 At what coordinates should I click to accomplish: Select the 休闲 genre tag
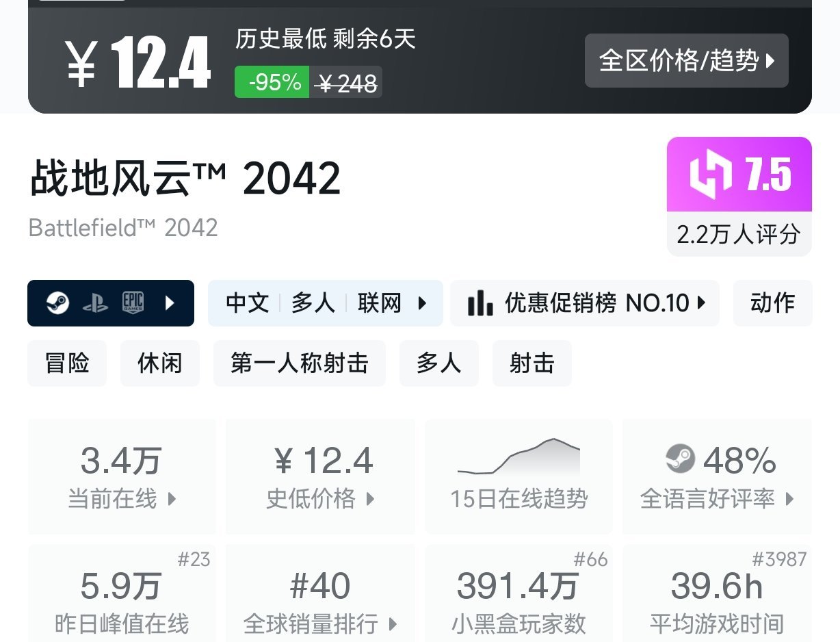tap(160, 363)
